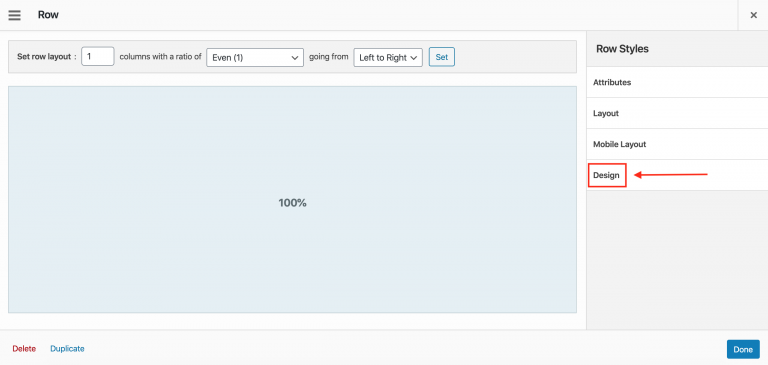Expand the Mobile Layout section
The height and width of the screenshot is (365, 768).
(x=677, y=144)
